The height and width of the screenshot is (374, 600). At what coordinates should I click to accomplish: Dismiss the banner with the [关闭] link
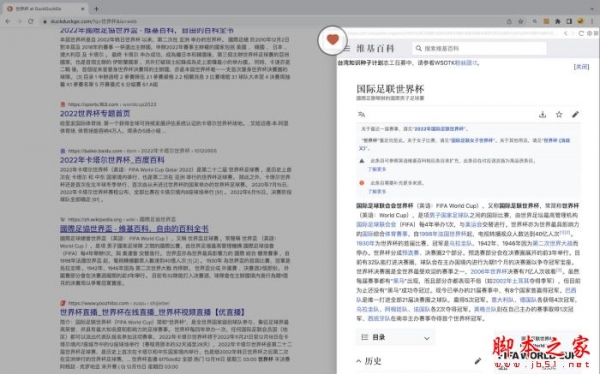[x=581, y=67]
